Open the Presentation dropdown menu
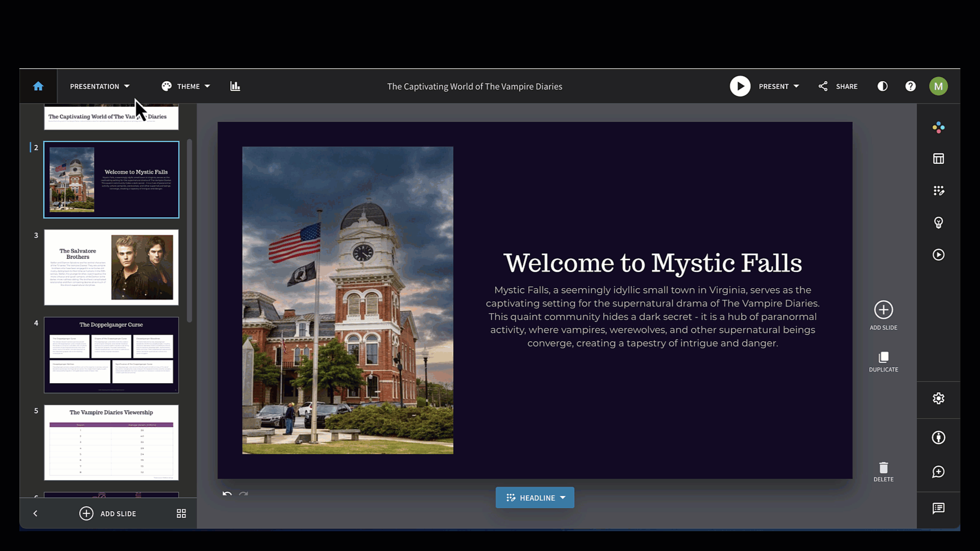 [x=100, y=86]
